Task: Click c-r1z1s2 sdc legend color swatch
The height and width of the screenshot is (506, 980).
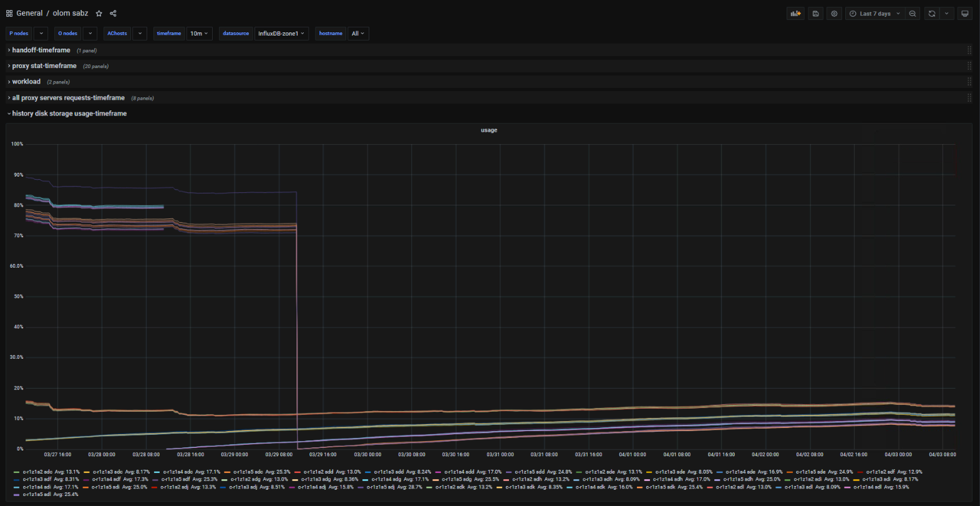Action: coord(17,472)
